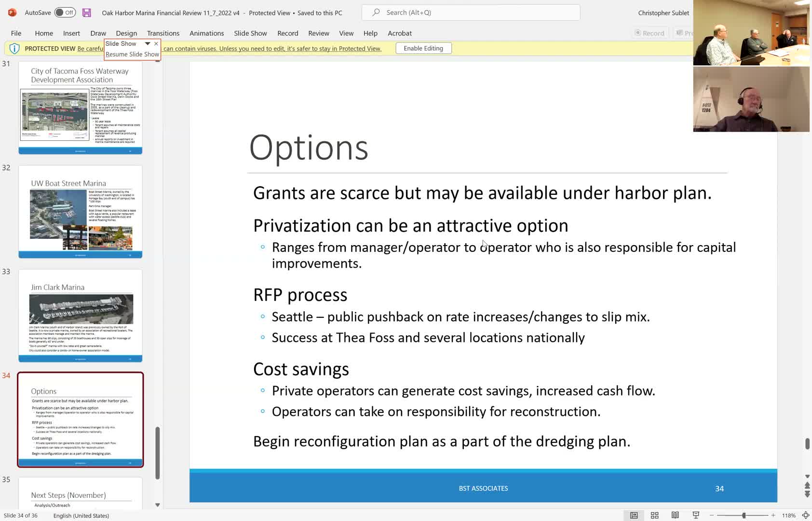The image size is (812, 521).
Task: Open the Slide Show popup dropdown arrow
Action: pyautogui.click(x=148, y=43)
